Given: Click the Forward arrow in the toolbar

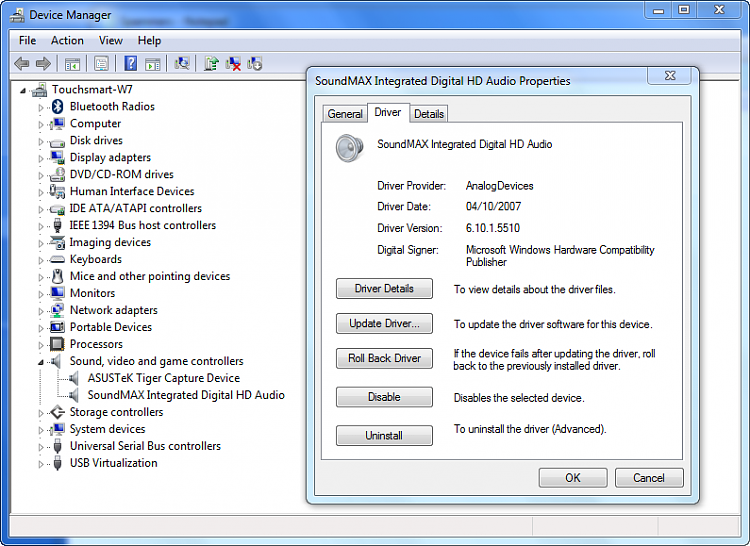Looking at the screenshot, I should [x=44, y=64].
